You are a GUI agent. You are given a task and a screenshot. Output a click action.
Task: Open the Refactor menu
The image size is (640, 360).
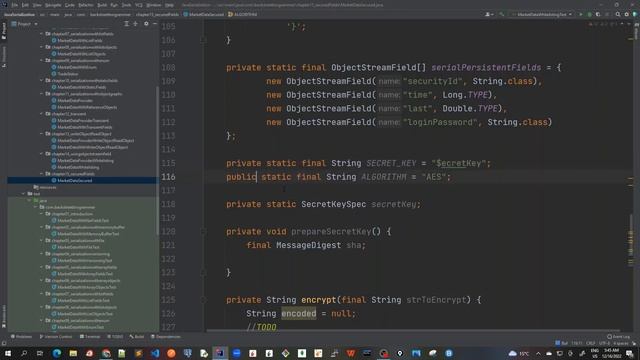click(x=85, y=5)
